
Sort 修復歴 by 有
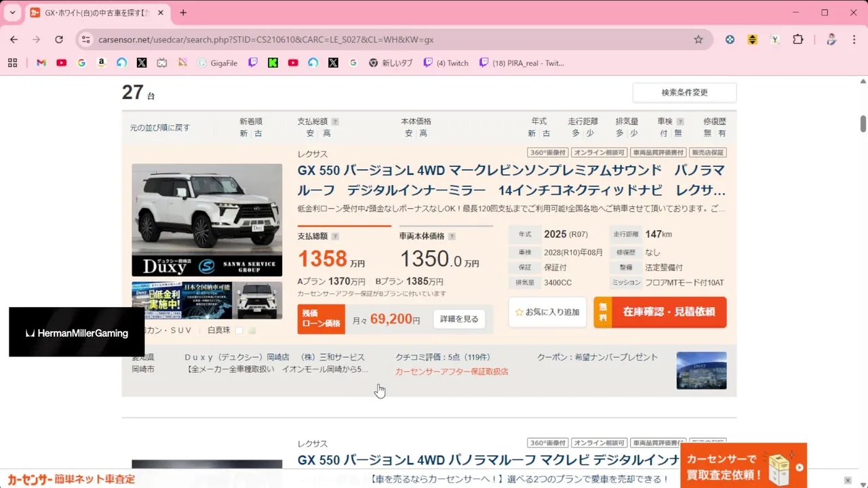(x=722, y=134)
